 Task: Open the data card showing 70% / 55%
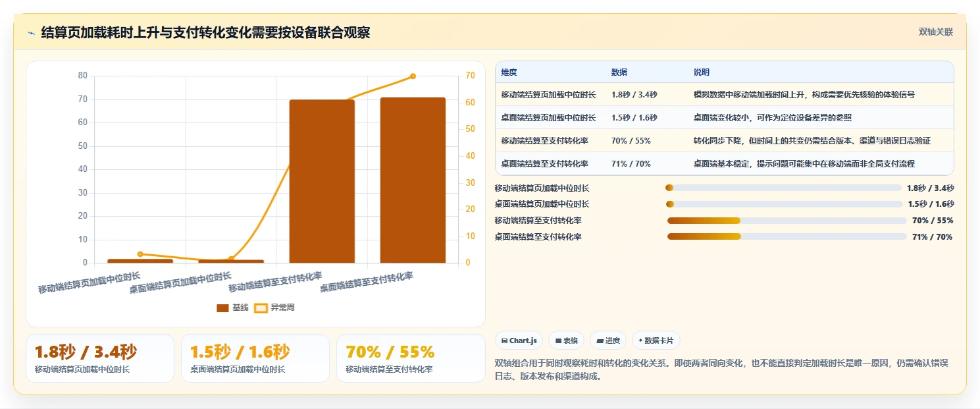coord(411,358)
